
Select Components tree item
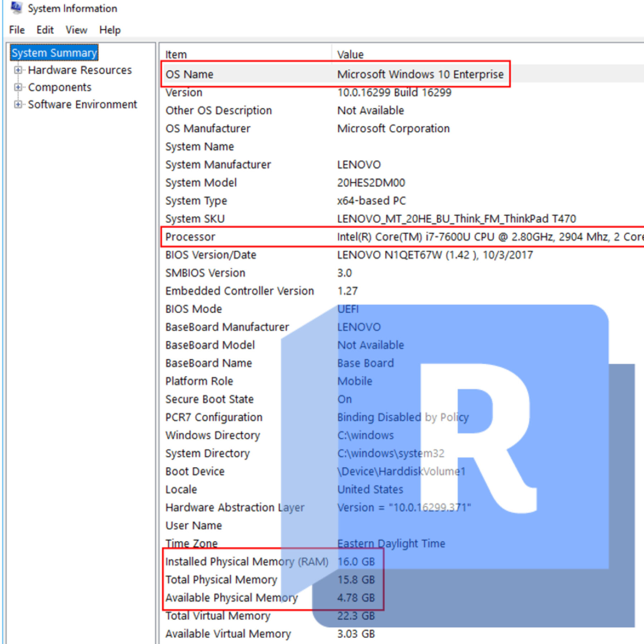click(60, 87)
